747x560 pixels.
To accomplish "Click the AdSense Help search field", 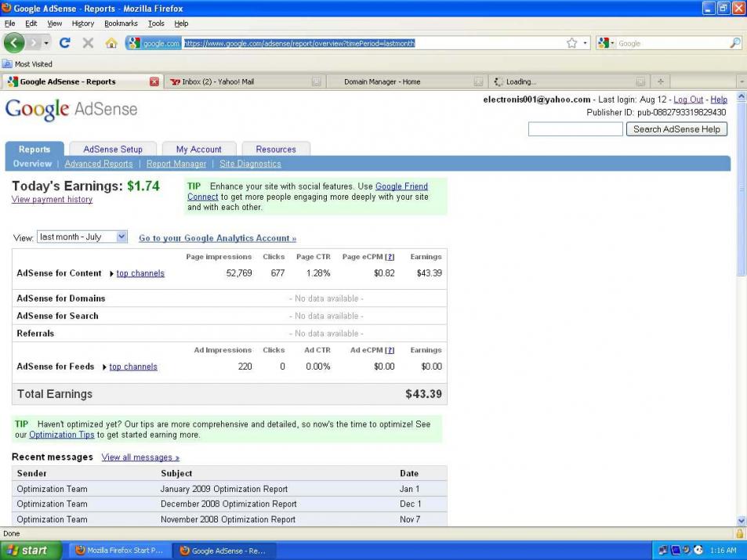I will click(x=575, y=129).
